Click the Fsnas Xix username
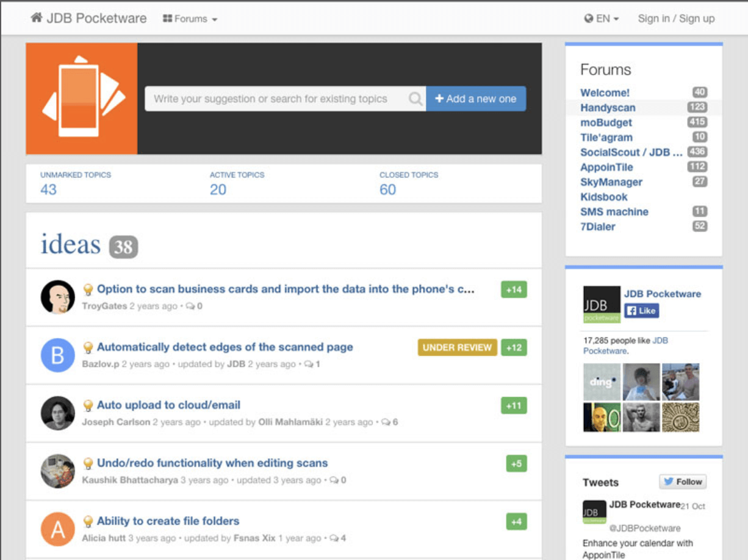This screenshot has width=748, height=560. 254,538
